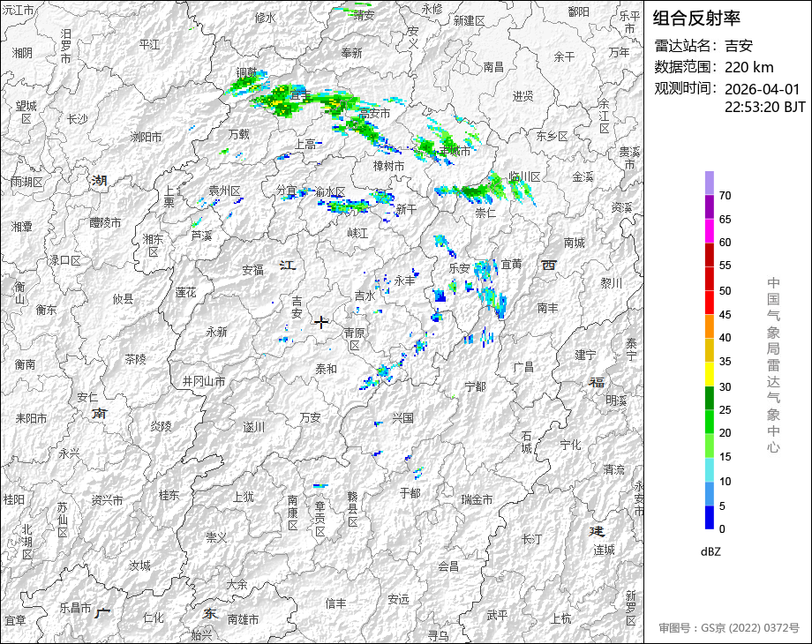The width and height of the screenshot is (812, 644).
Task: Click the 临川区 label on the map
Action: (x=524, y=176)
